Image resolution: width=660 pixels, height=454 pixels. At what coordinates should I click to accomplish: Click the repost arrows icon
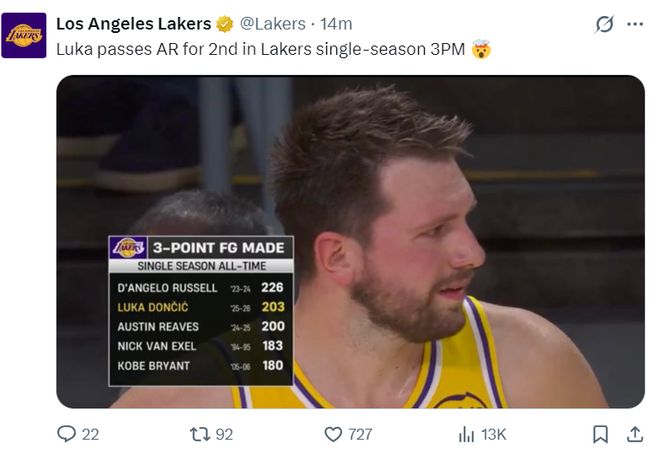click(x=198, y=434)
